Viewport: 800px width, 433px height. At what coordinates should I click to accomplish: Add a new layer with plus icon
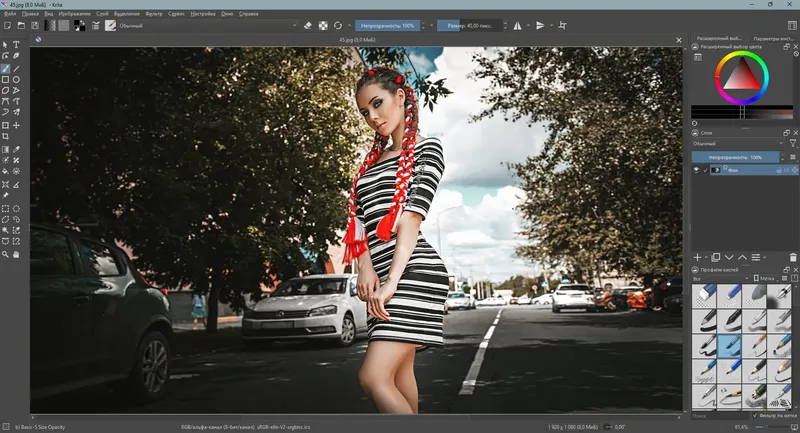(698, 257)
